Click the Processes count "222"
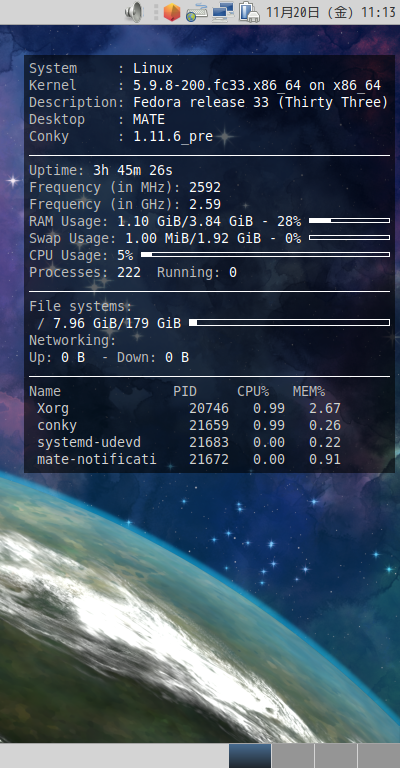 click(x=129, y=272)
